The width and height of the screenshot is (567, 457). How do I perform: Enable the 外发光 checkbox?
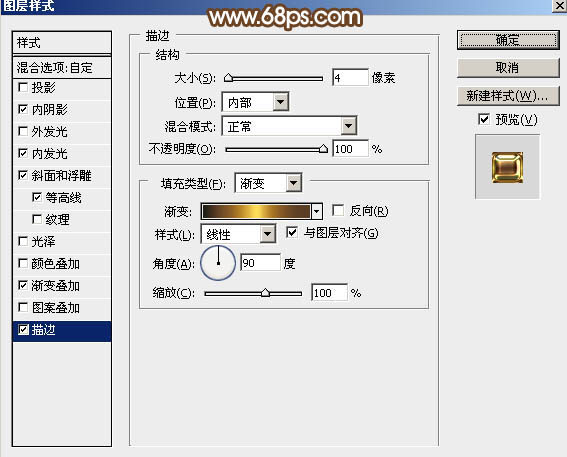coord(23,131)
